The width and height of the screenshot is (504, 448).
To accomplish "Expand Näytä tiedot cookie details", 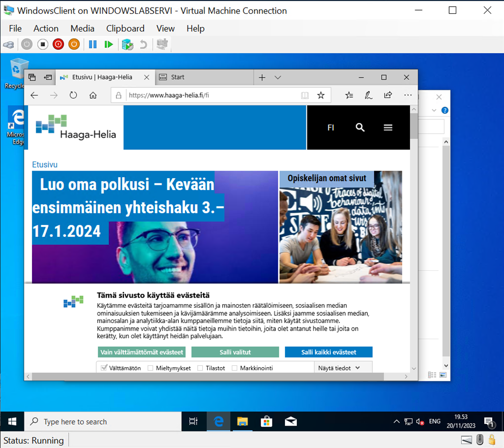I will point(339,368).
